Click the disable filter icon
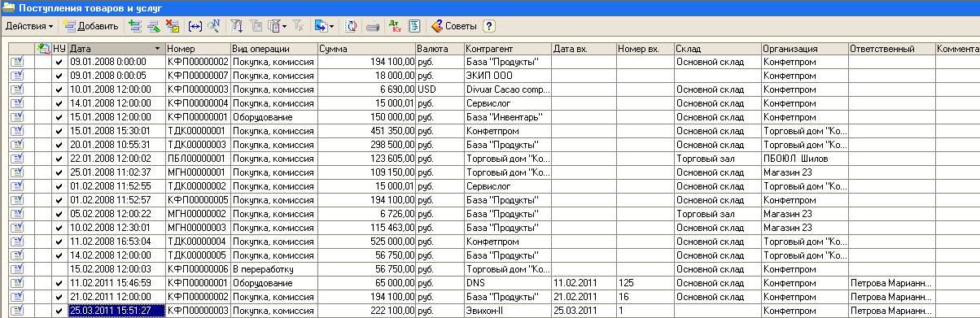980x318 pixels. coord(298,26)
